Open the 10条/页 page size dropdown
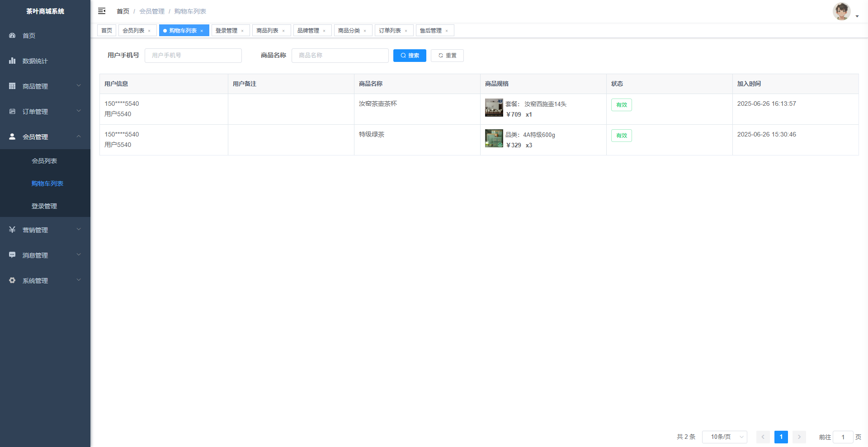 pos(724,437)
